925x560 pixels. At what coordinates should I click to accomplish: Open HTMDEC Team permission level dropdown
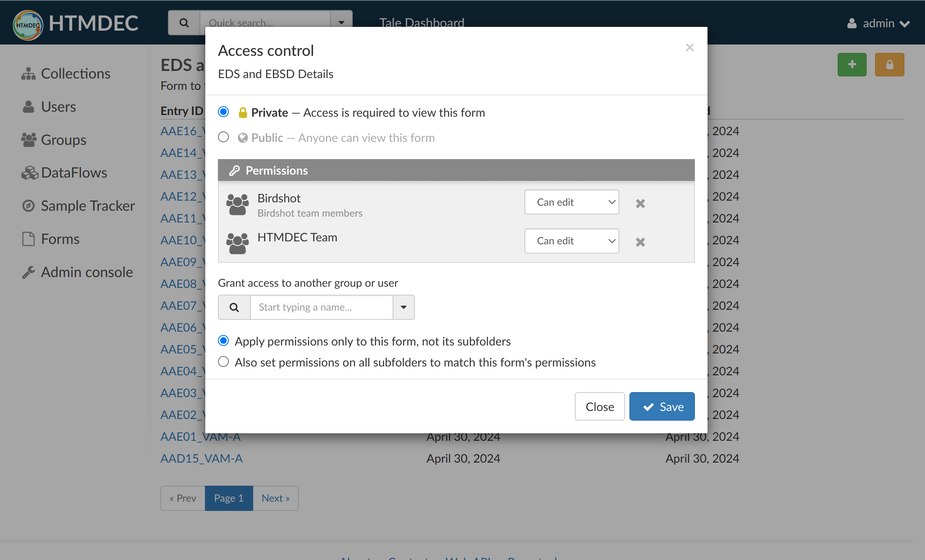[571, 241]
